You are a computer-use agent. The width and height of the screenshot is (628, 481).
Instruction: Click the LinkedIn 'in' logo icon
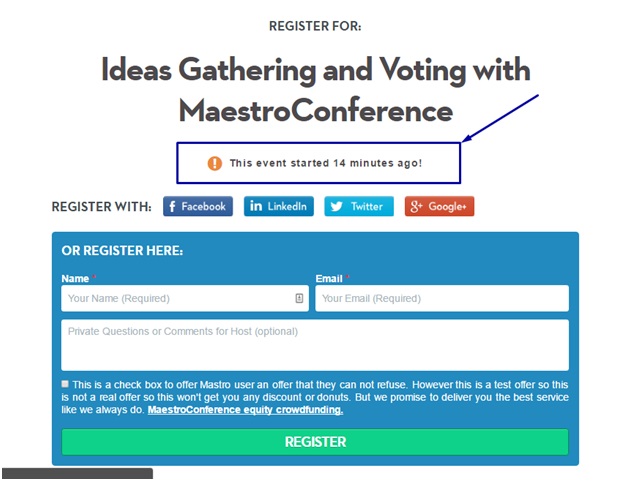(x=256, y=206)
